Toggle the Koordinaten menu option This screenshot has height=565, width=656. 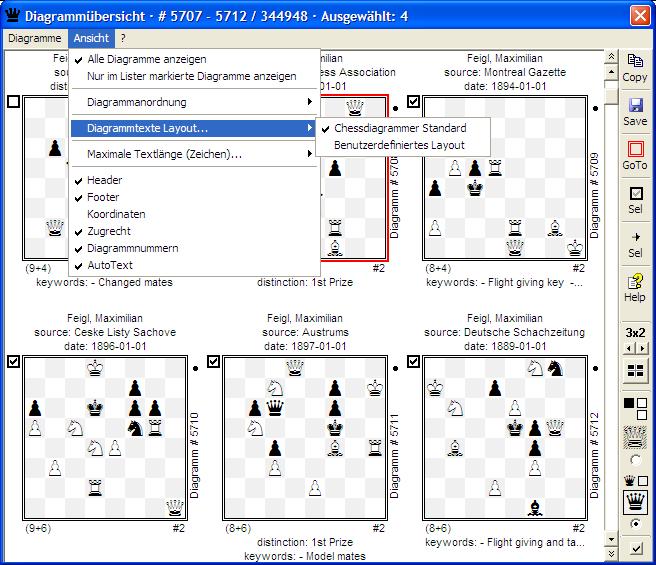point(116,214)
